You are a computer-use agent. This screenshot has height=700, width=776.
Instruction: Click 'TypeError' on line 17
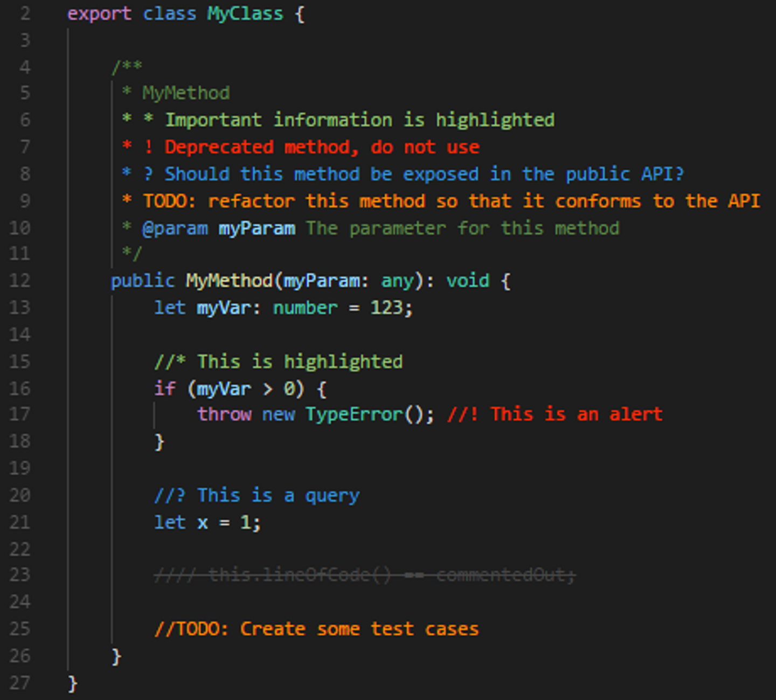click(x=354, y=414)
